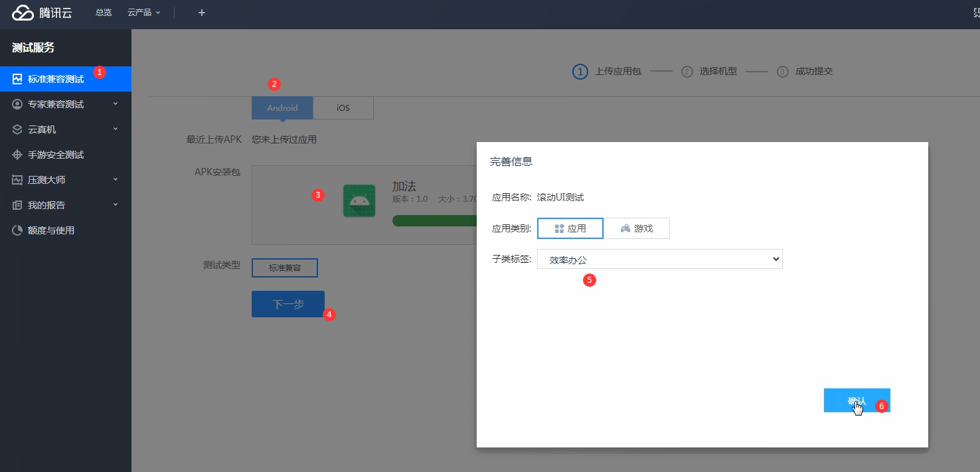Screen dimensions: 980x472
Task: Click the 手游安全测试 crosshair icon
Action: (17, 155)
